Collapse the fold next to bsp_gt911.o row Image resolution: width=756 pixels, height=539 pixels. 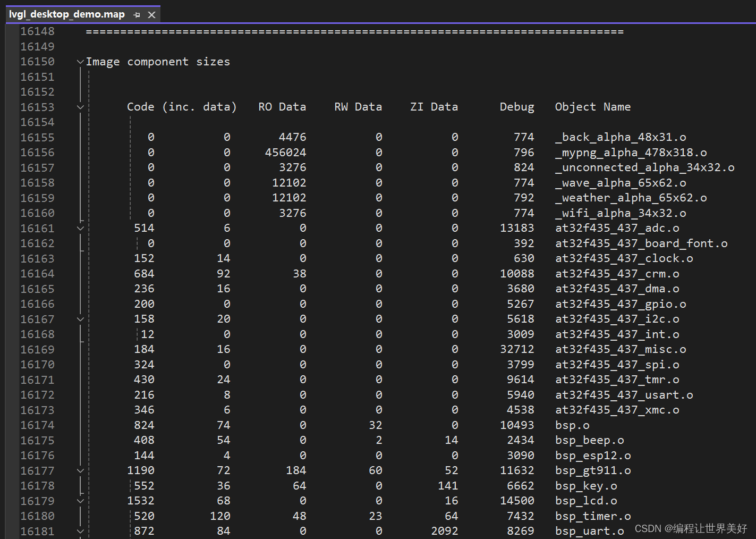[80, 470]
